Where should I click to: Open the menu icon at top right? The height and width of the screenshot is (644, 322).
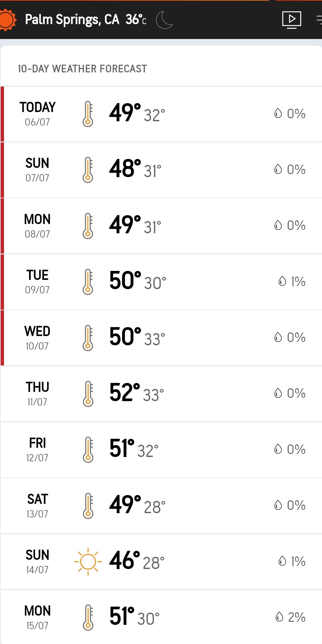click(x=319, y=20)
